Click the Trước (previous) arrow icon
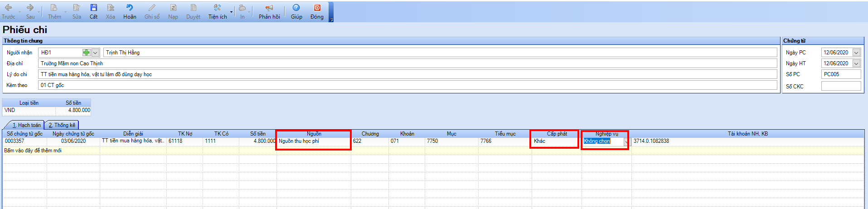This screenshot has height=209, width=868. [8, 8]
